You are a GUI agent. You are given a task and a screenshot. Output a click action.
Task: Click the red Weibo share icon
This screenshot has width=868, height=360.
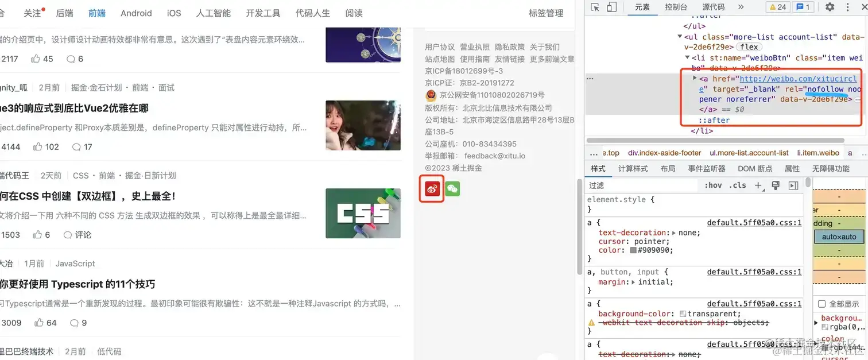tap(432, 189)
